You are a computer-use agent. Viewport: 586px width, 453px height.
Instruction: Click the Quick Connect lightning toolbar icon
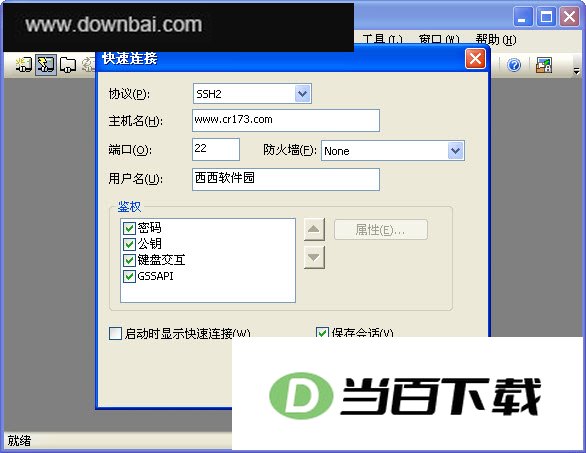coord(46,65)
